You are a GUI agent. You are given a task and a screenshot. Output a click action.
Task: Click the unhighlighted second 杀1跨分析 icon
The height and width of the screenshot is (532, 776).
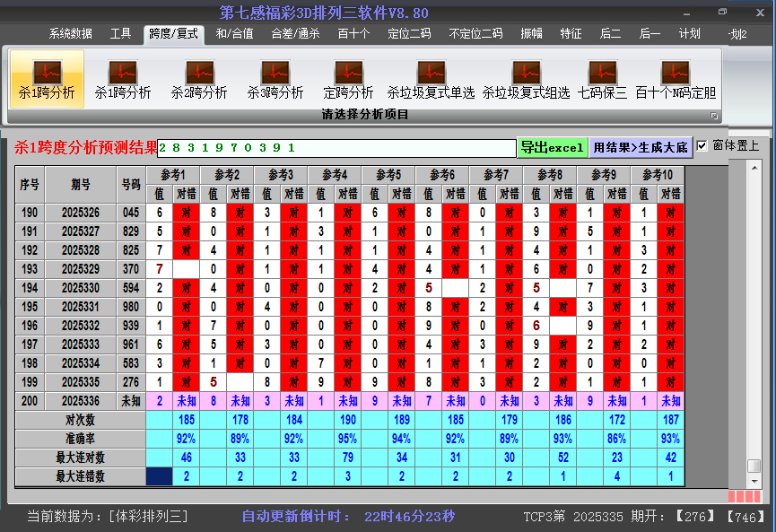pos(123,73)
